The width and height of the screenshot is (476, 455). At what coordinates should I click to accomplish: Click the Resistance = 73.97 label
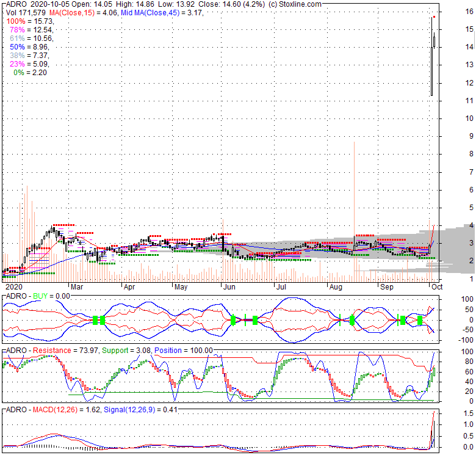(65, 350)
